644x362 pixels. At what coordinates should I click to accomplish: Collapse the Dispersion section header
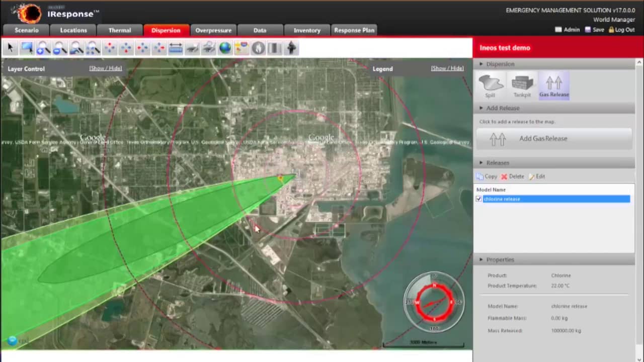pyautogui.click(x=500, y=64)
